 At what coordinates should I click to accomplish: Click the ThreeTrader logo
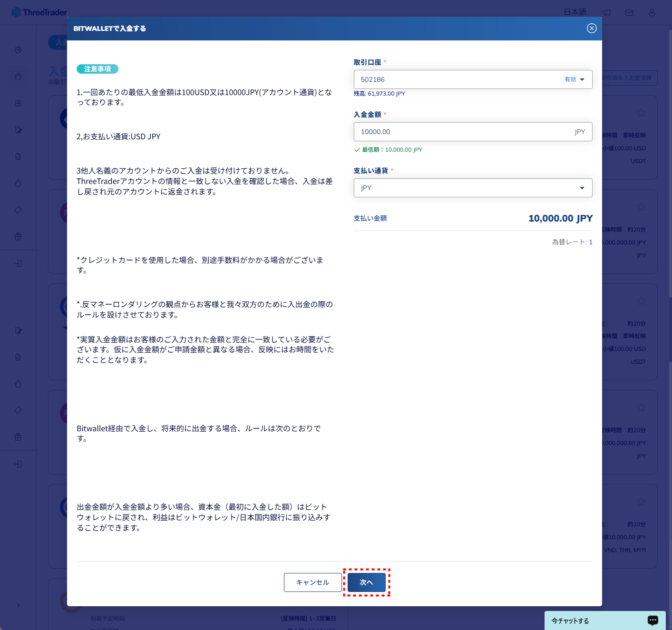pos(39,12)
